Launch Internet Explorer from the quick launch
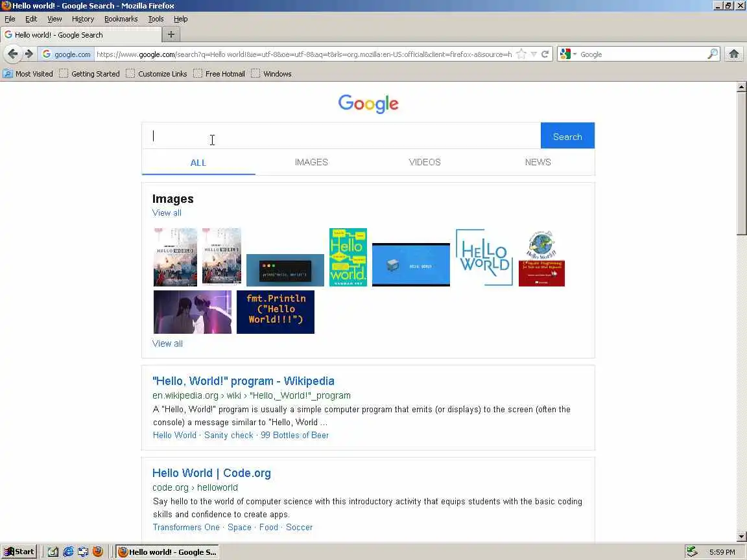This screenshot has height=560, width=747. (68, 552)
